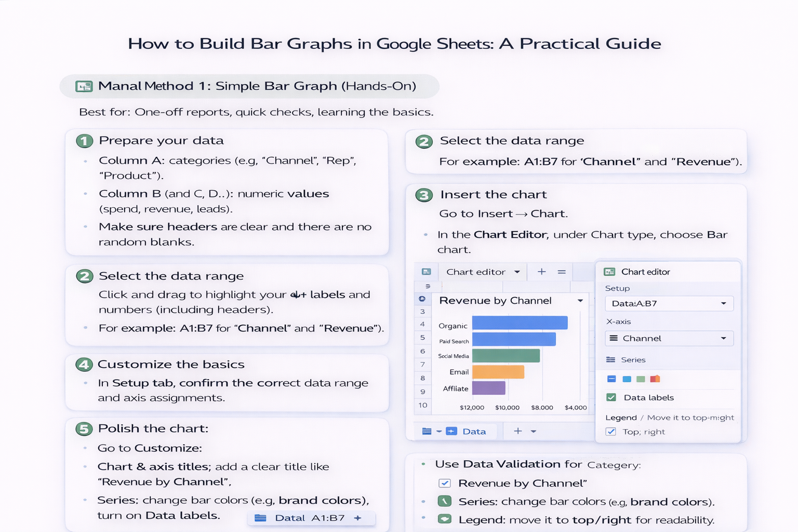Viewport: 798px width, 532px height.
Task: Click the Go to Customize: bullet text
Action: coord(150,448)
